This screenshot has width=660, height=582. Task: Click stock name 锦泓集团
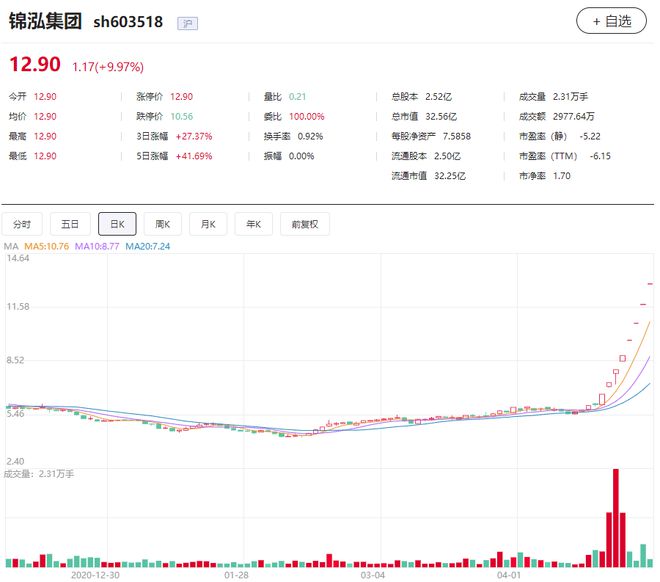click(45, 21)
